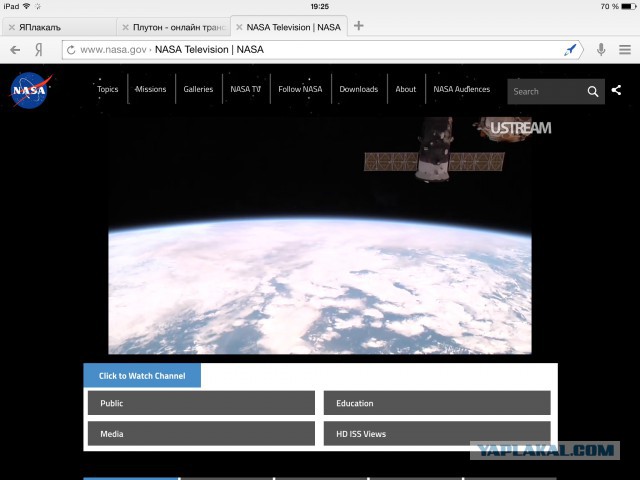
Task: Start voice search with microphone icon
Action: coord(601,50)
